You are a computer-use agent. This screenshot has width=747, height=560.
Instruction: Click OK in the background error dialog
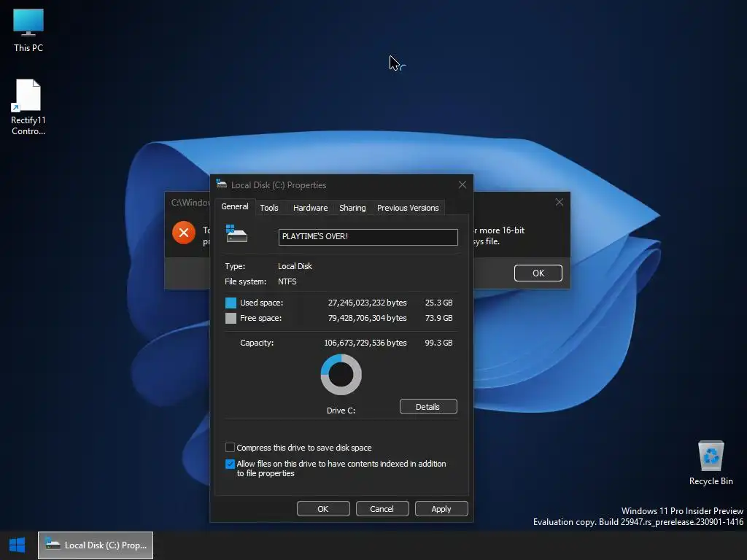[x=538, y=273]
